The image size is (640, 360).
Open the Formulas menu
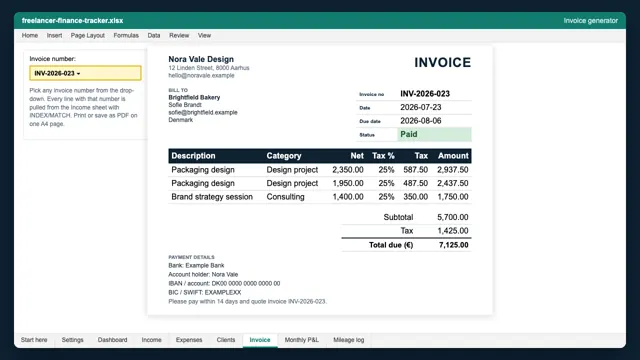pyautogui.click(x=126, y=36)
